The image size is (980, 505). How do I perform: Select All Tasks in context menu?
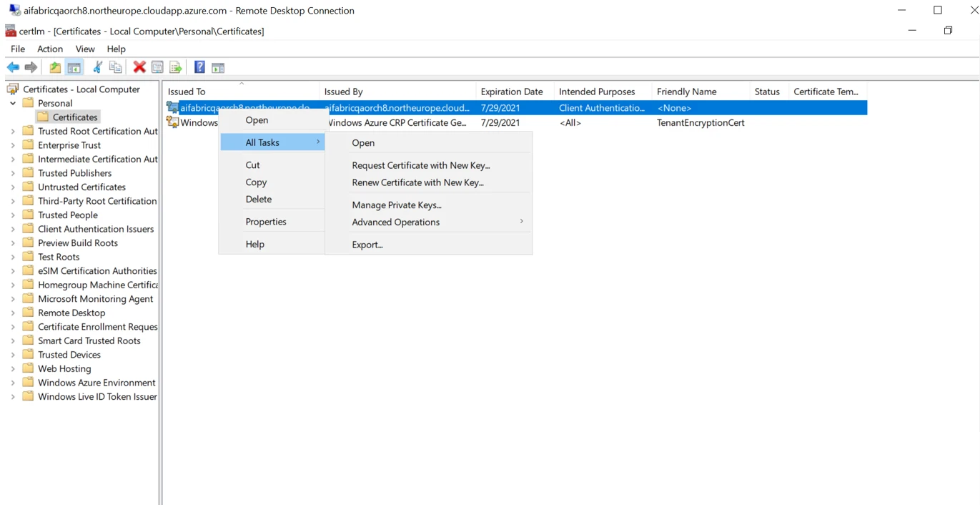coord(272,142)
